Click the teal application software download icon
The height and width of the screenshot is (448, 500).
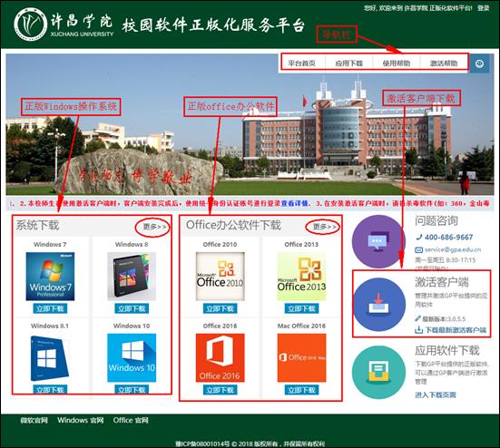[378, 372]
